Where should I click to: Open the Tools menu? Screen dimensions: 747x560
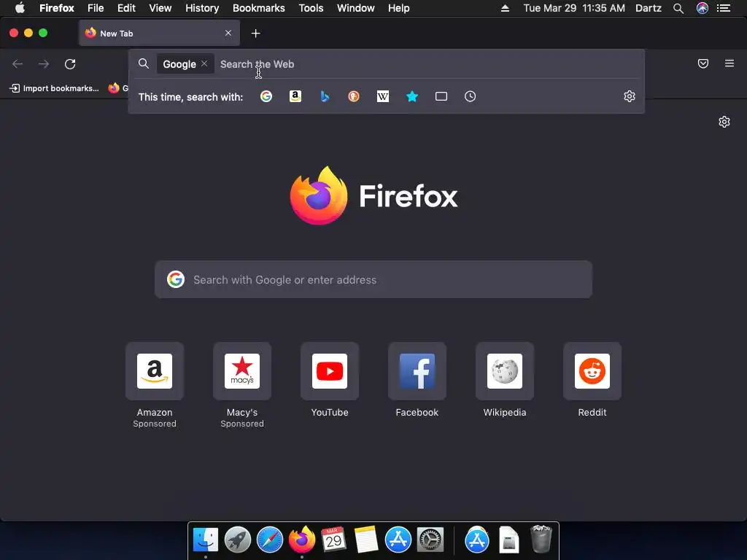pos(311,8)
